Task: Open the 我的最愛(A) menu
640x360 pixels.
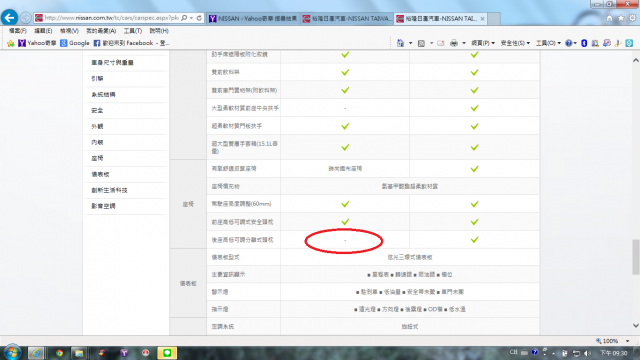Action: [x=101, y=31]
